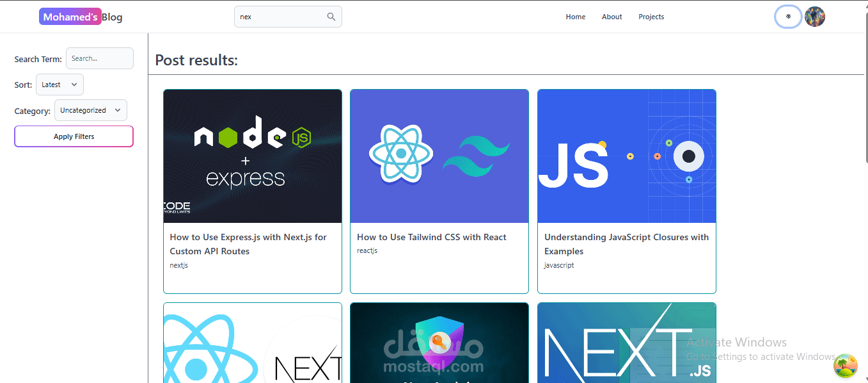Image resolution: width=868 pixels, height=383 pixels.
Task: Open the Projects page
Action: point(651,17)
